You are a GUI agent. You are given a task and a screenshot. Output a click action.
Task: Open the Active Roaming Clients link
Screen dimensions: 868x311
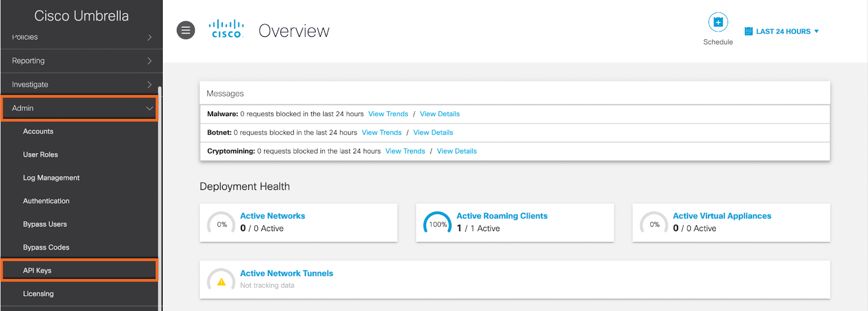coord(501,215)
